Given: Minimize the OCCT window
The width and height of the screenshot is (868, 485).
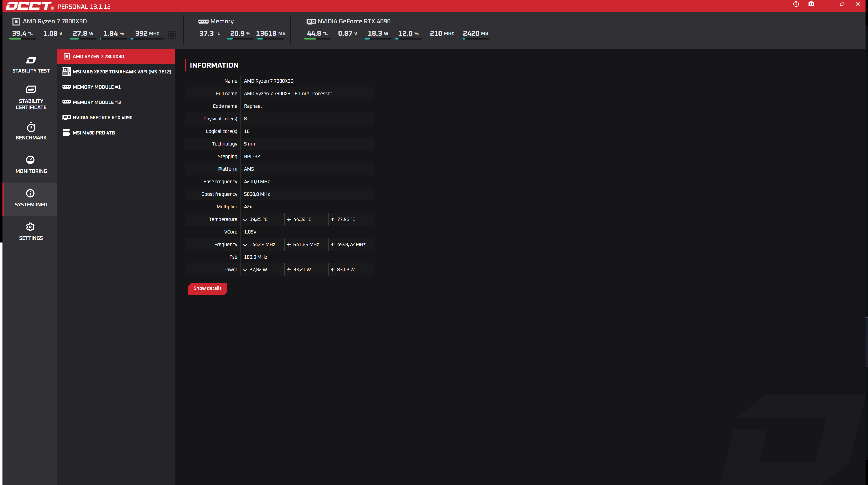Looking at the screenshot, I should (x=826, y=4).
